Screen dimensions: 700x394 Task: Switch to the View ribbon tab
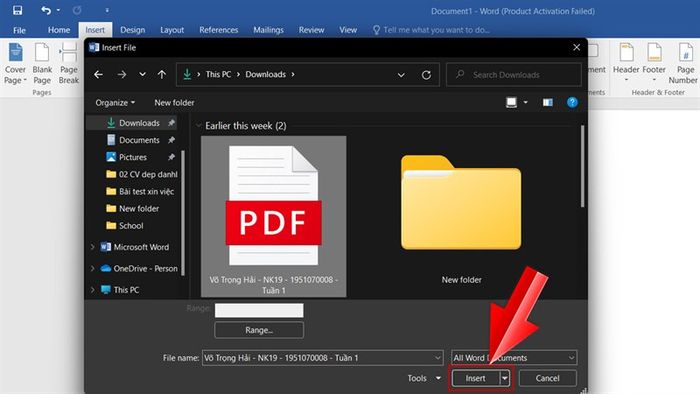click(348, 30)
